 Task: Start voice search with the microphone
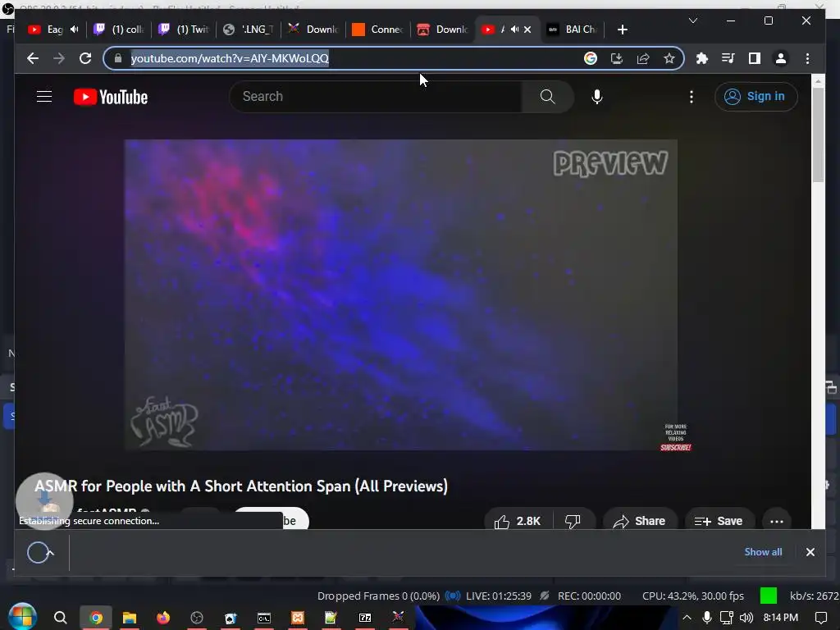pos(597,97)
